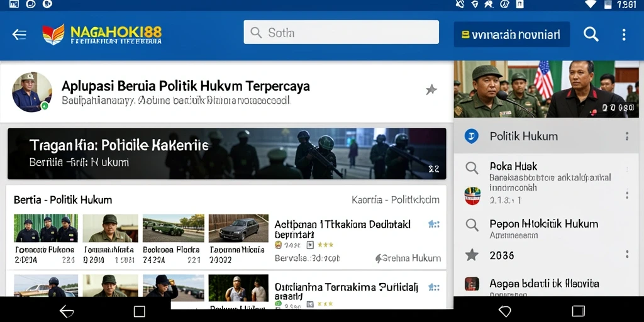Open the thumbnail of the soldier in a green cap
The width and height of the screenshot is (644, 322).
(111, 228)
